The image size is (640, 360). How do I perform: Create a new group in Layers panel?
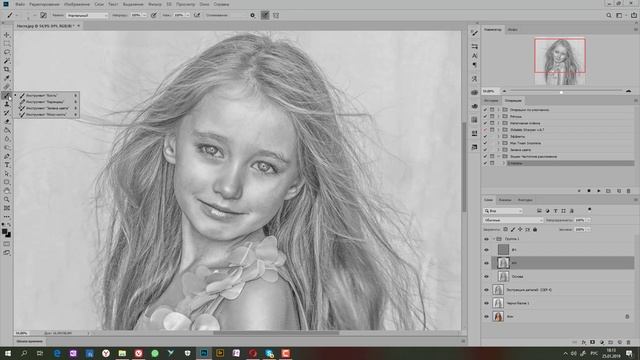coord(611,342)
